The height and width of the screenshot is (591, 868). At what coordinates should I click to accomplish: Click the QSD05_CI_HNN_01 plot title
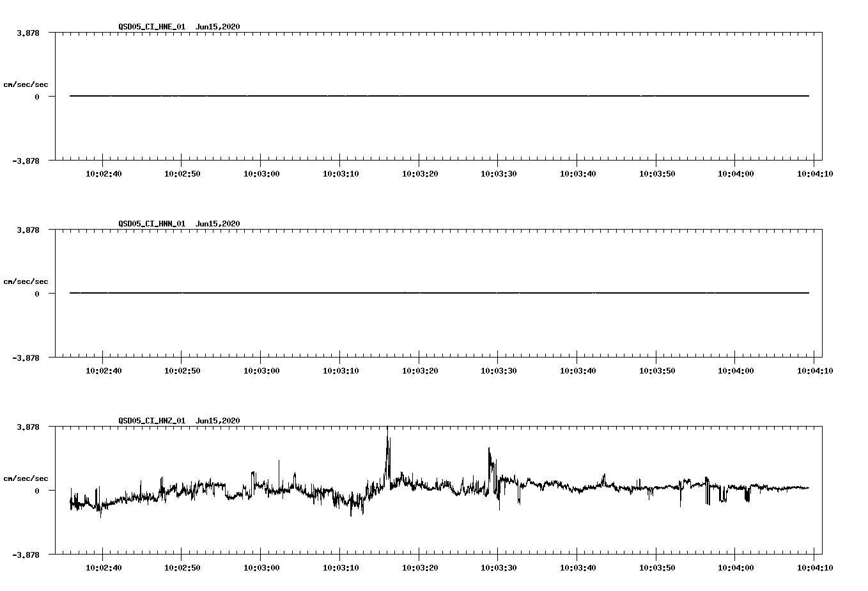[180, 224]
